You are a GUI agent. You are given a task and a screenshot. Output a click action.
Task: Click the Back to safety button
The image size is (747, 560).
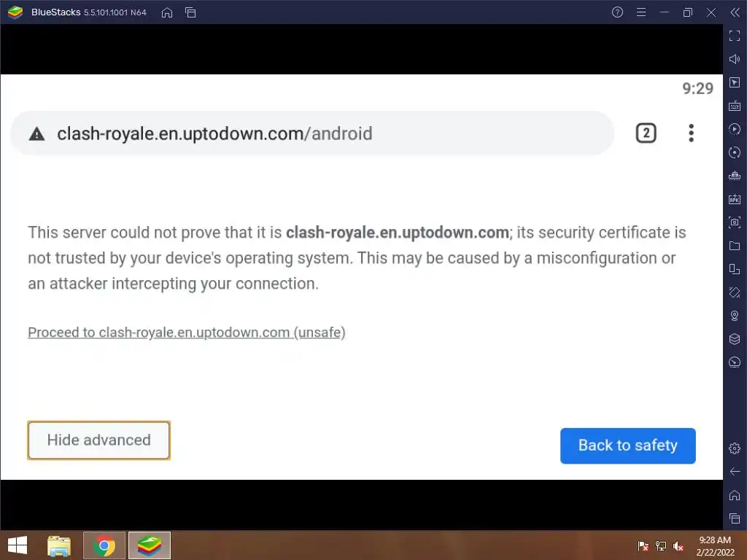click(628, 446)
